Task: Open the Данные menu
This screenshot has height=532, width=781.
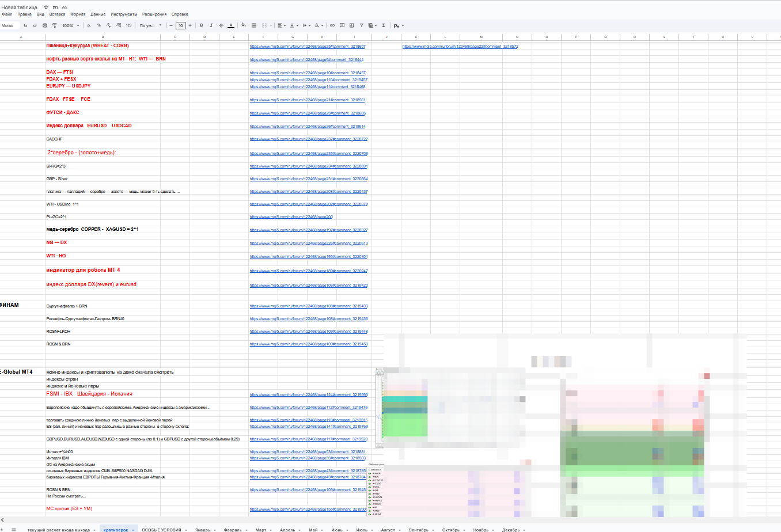Action: 98,14
